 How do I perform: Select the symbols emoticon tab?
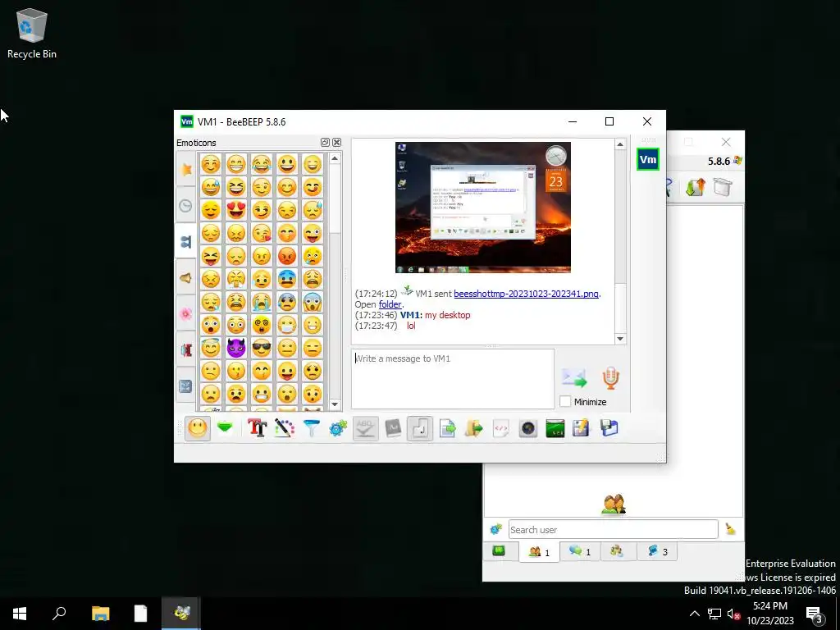(x=186, y=386)
